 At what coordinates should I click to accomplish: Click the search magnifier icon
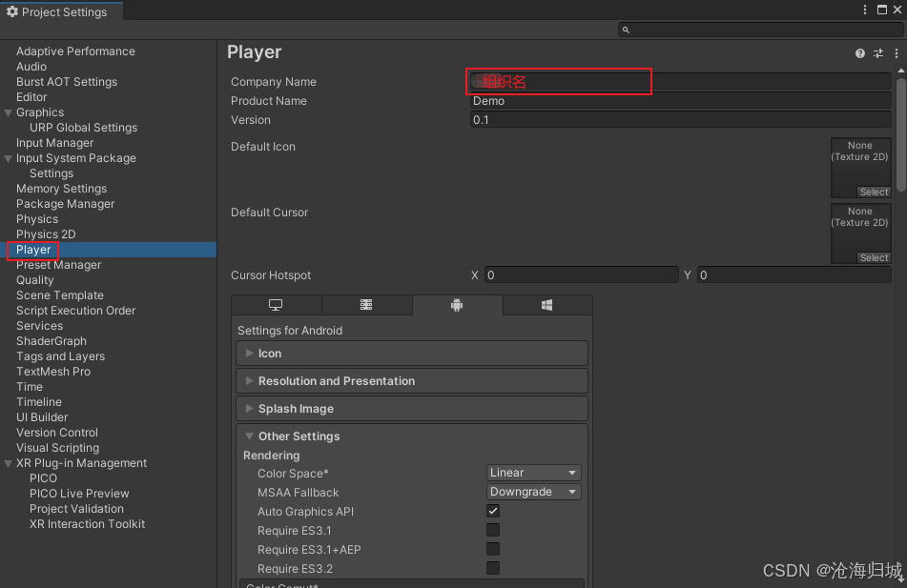click(x=626, y=30)
